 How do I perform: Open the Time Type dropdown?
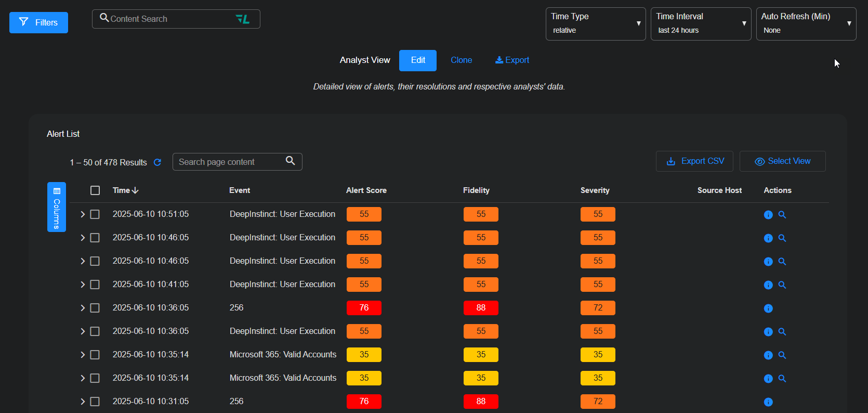pyautogui.click(x=595, y=24)
